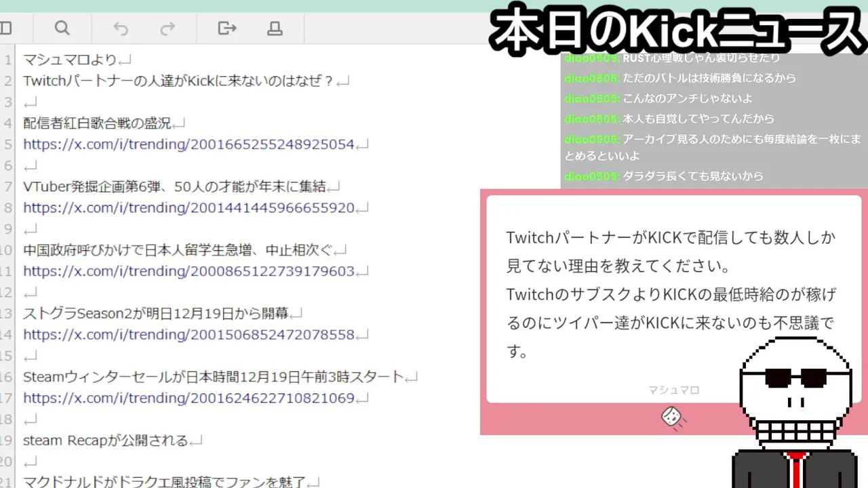Click chat message 'こんなのアンチじゃないよ'

pos(688,98)
